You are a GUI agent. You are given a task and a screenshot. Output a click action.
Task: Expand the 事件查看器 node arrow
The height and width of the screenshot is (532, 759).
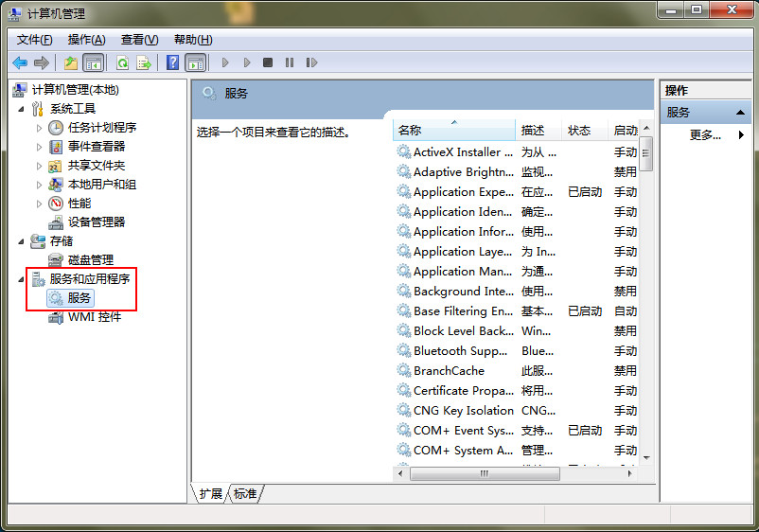tap(39, 147)
